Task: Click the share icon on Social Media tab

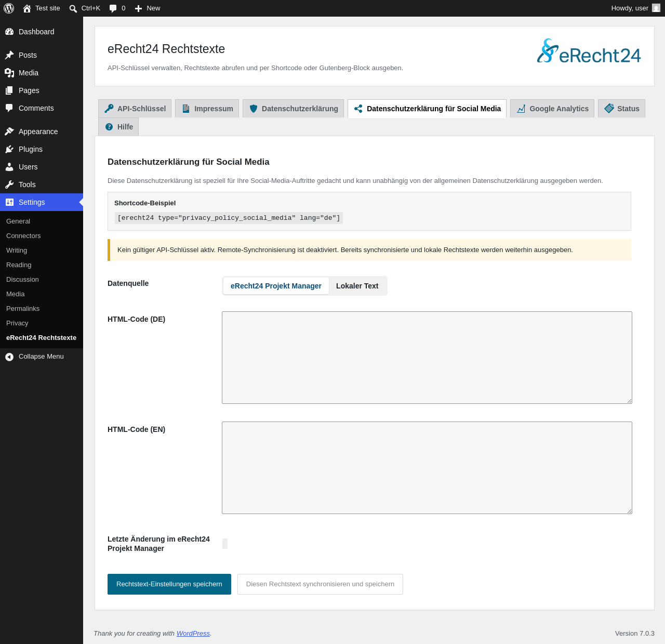Action: (x=358, y=109)
